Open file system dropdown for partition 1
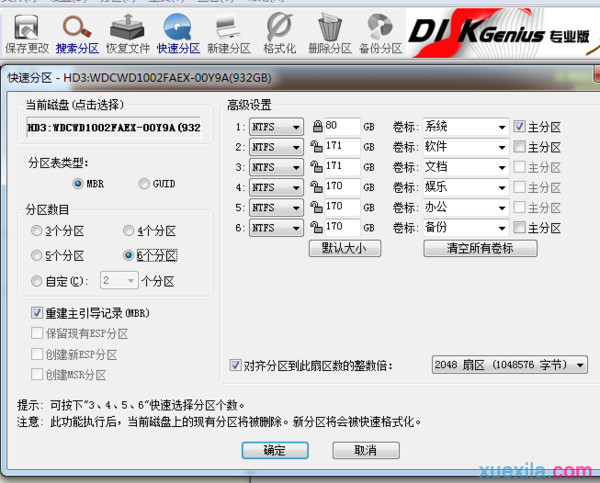 pos(276,127)
